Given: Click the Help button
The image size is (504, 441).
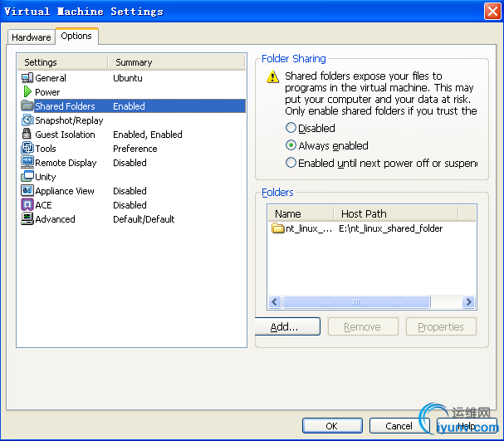Looking at the screenshot, I should coord(467,425).
